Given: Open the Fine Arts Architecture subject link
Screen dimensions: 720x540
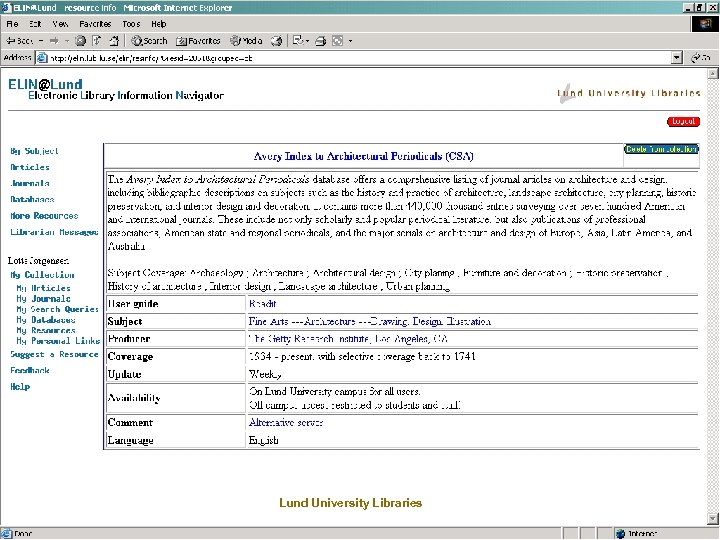Looking at the screenshot, I should tap(370, 321).
